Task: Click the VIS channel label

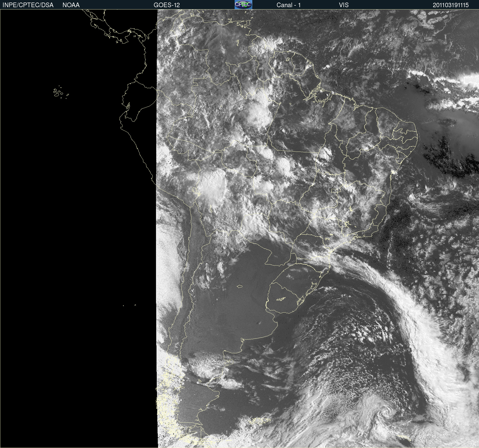Action: (x=344, y=5)
